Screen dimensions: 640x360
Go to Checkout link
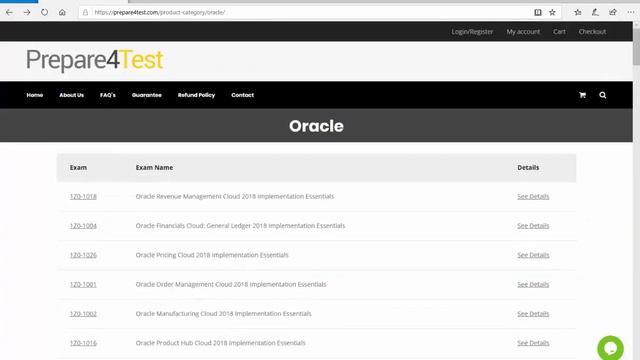(x=592, y=31)
